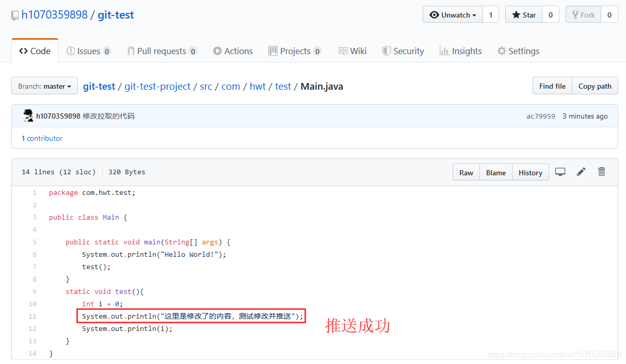Click the watchers count 1
This screenshot has height=364, width=626.
pyautogui.click(x=491, y=15)
